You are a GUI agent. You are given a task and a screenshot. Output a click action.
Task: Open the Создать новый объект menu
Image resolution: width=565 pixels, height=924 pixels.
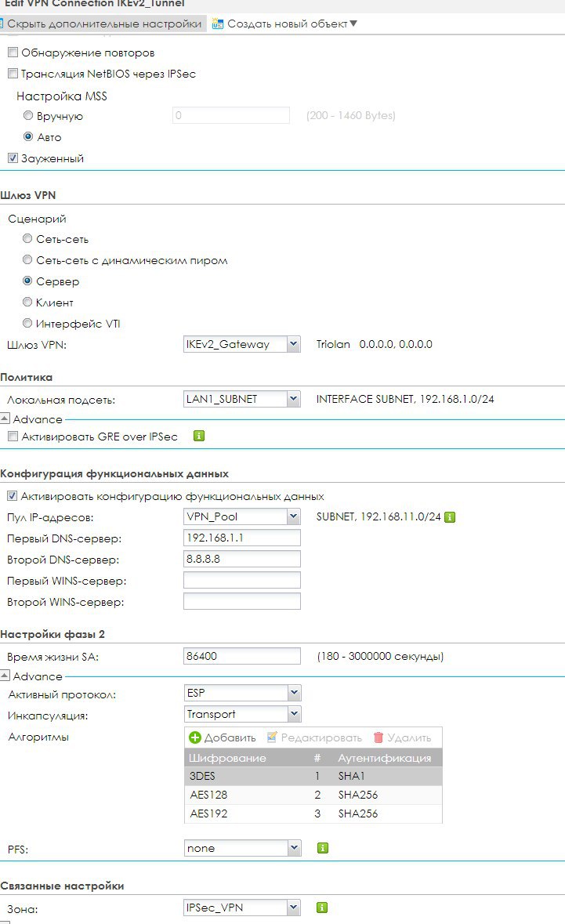[x=284, y=24]
